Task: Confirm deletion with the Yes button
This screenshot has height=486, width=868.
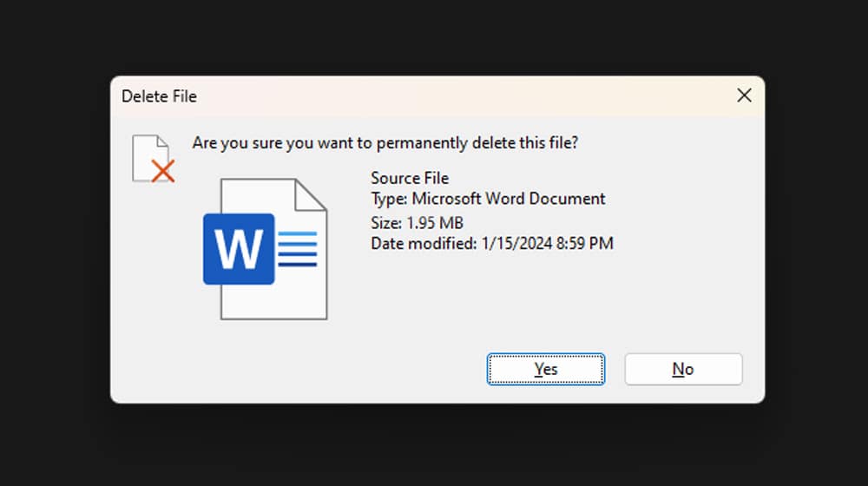Action: tap(545, 369)
